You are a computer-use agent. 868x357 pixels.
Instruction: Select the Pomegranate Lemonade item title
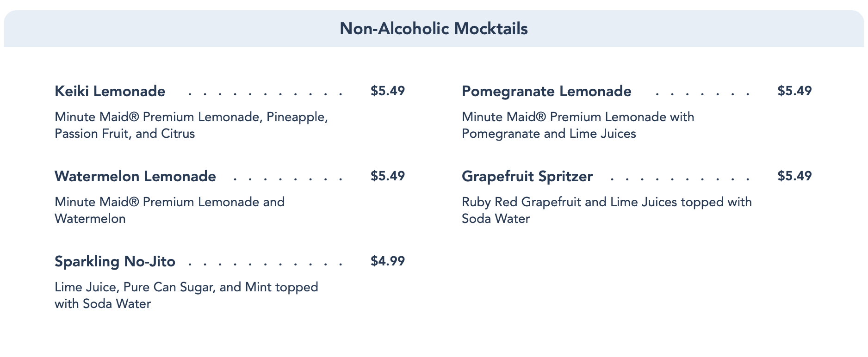[x=546, y=91]
